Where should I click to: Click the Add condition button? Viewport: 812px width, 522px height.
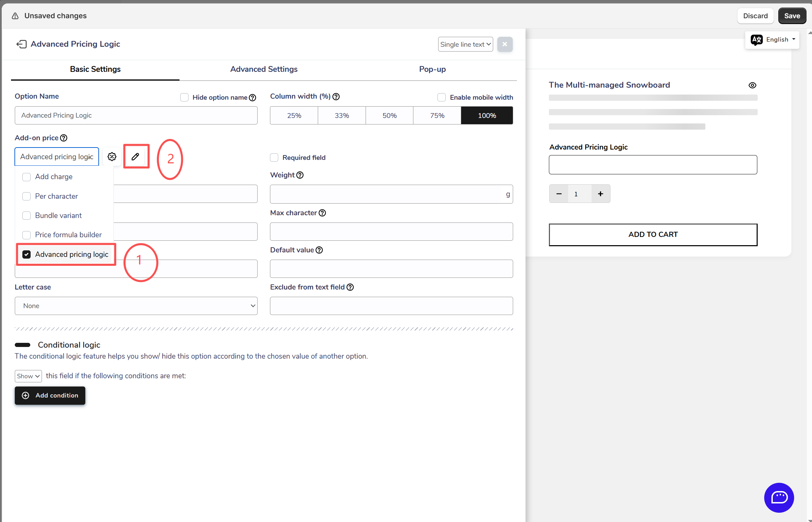50,395
